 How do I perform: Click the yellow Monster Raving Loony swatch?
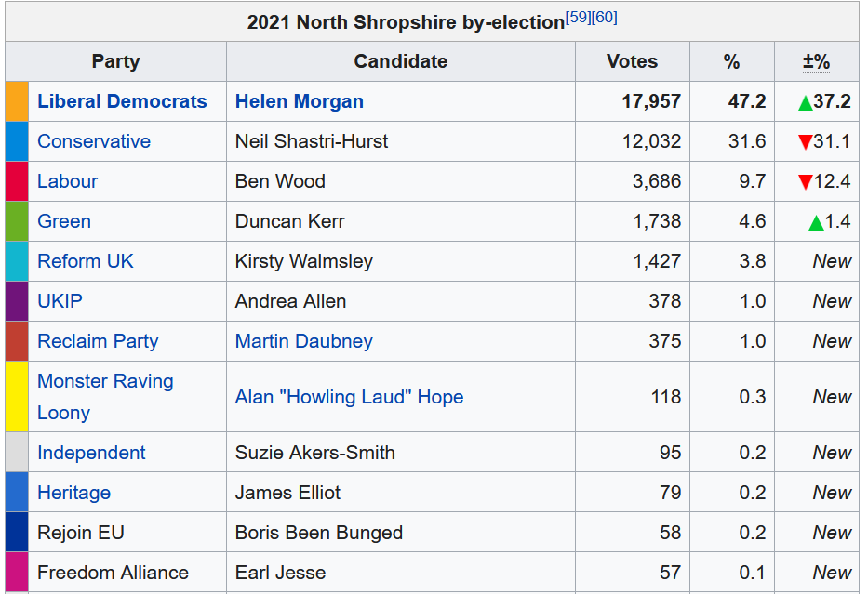pyautogui.click(x=17, y=397)
